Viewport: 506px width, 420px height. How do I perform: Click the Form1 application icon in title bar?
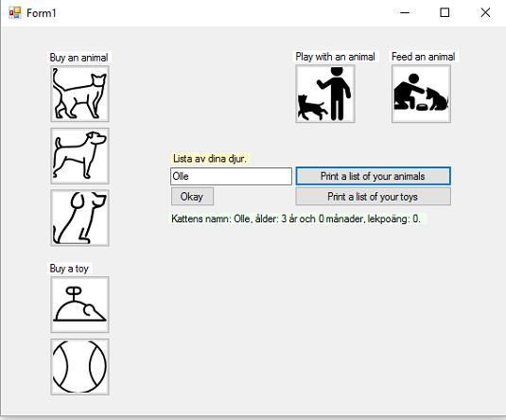[15, 13]
